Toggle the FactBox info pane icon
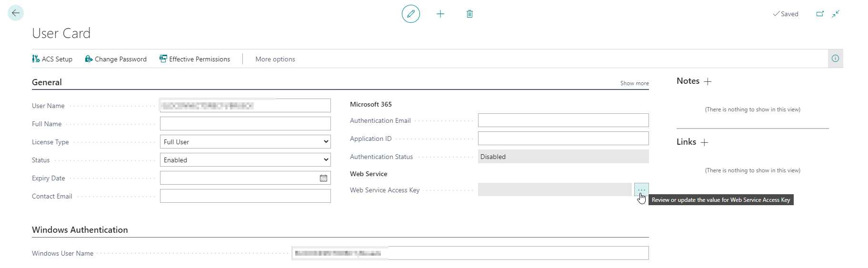The height and width of the screenshot is (268, 868). (x=835, y=59)
